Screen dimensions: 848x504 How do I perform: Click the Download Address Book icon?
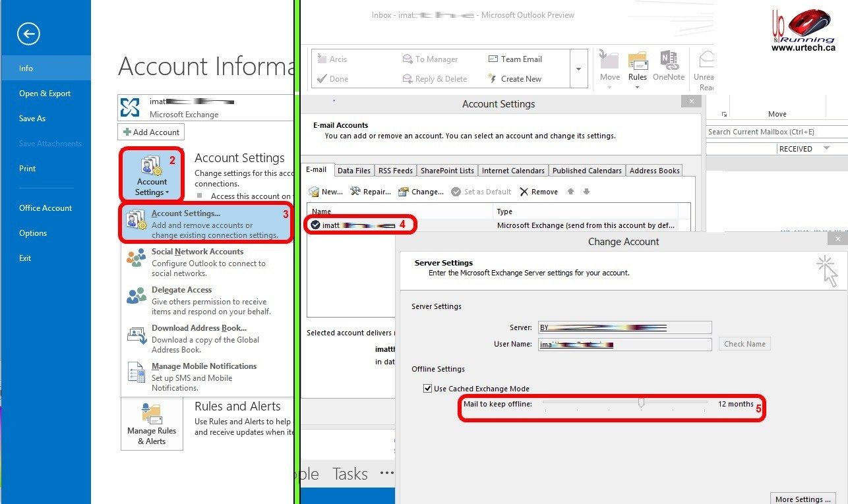136,334
